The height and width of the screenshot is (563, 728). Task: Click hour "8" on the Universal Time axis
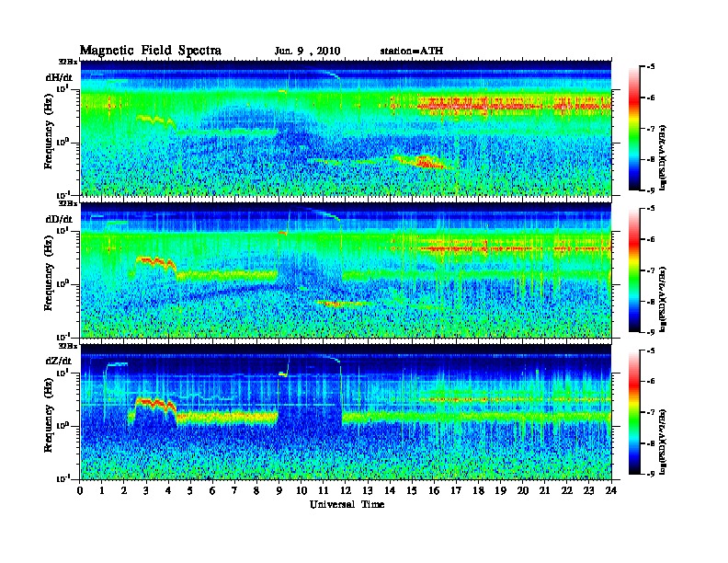coord(256,491)
